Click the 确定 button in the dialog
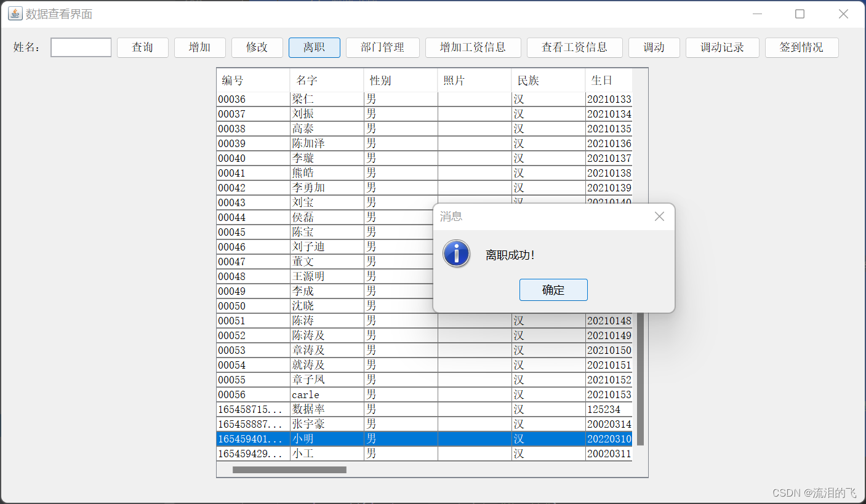 point(553,290)
